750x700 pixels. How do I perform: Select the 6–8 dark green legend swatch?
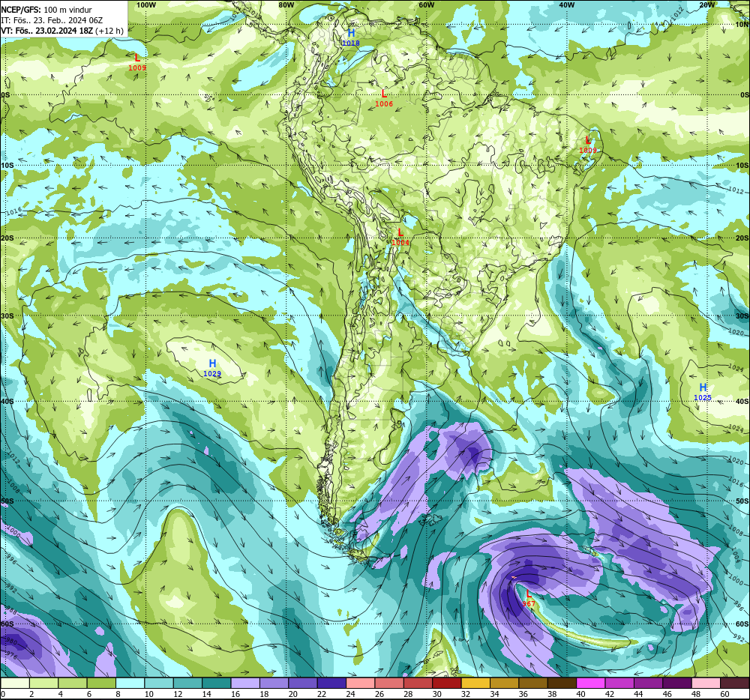click(x=101, y=683)
